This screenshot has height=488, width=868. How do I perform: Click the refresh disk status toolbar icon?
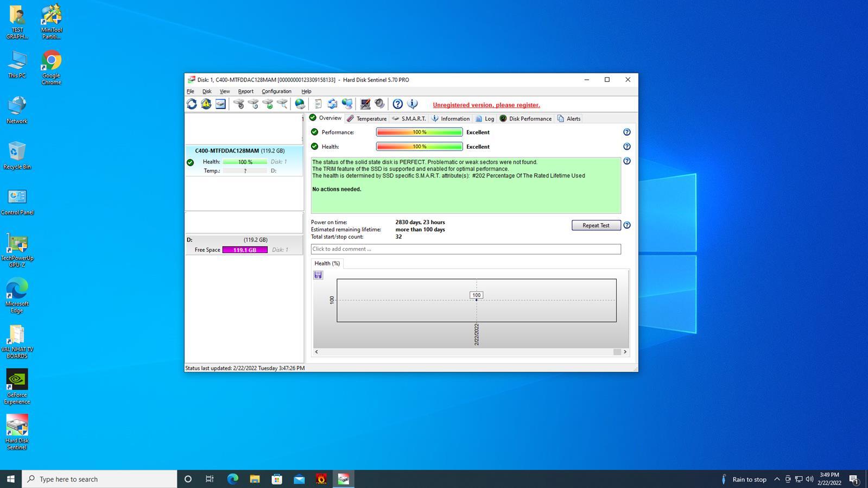192,104
